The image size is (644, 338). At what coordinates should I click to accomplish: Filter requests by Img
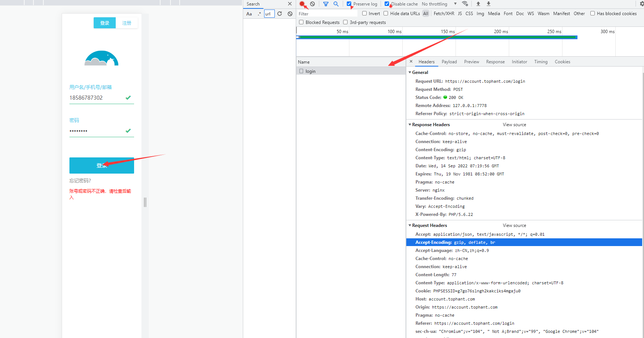pyautogui.click(x=480, y=14)
